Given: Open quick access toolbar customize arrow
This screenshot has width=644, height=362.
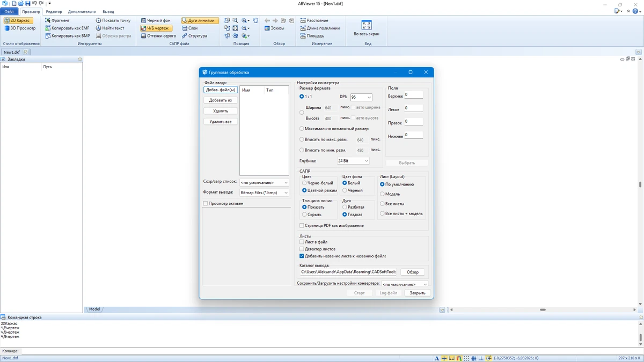Looking at the screenshot, I should point(49,3).
